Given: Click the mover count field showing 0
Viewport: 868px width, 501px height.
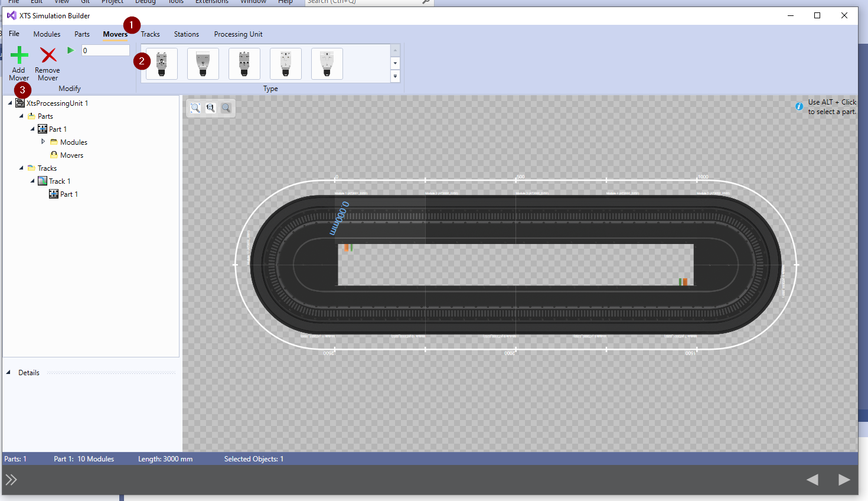Looking at the screenshot, I should pyautogui.click(x=106, y=50).
